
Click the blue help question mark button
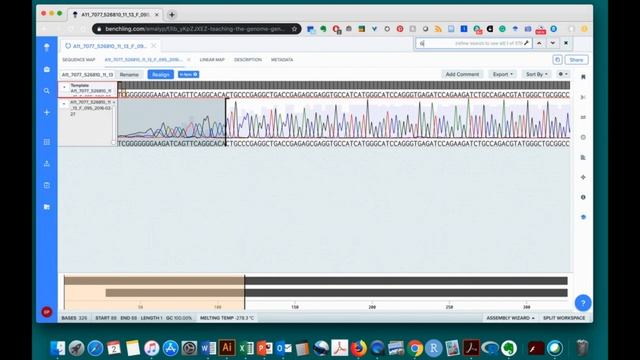pos(583,303)
